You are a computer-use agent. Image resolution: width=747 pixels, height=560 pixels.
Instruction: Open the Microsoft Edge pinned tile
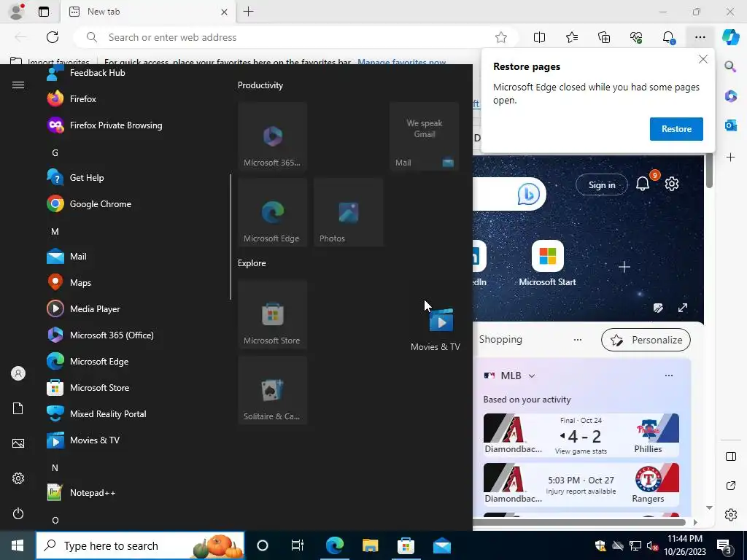click(273, 212)
